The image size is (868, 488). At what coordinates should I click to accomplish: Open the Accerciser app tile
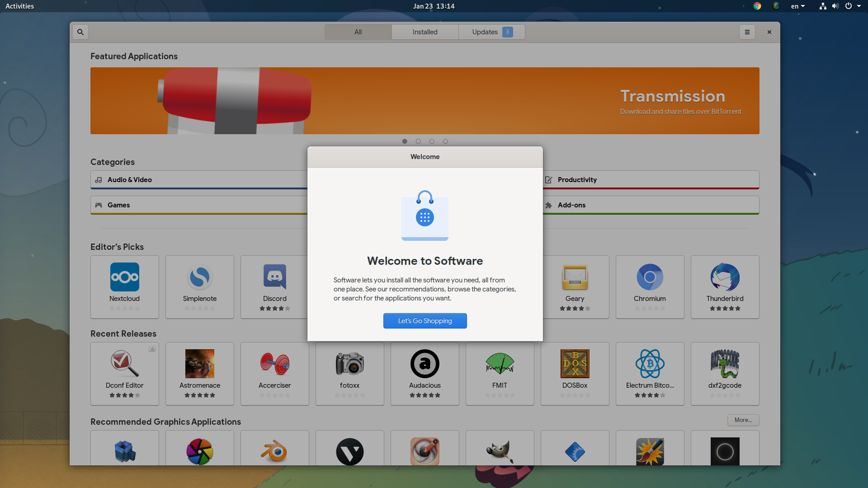click(275, 374)
